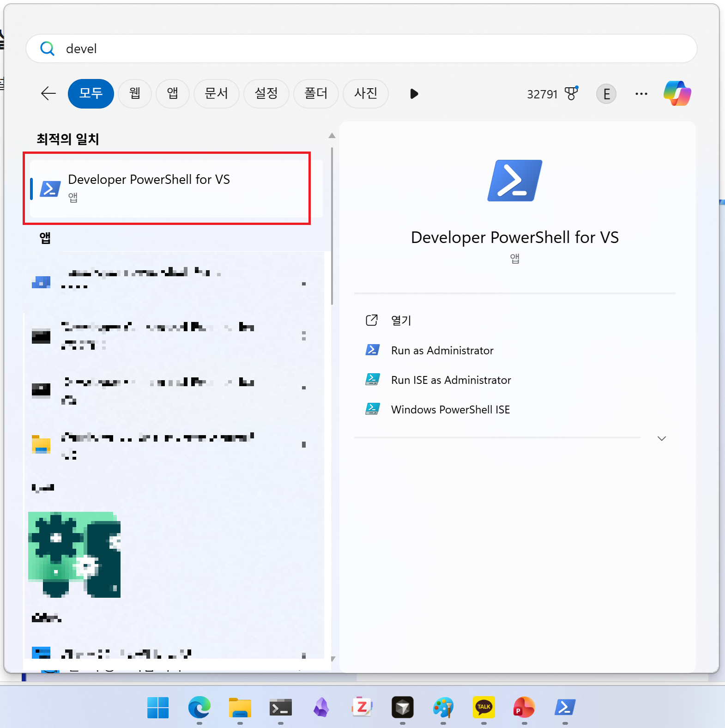The image size is (725, 728).
Task: Go back with the left arrow button
Action: pyautogui.click(x=48, y=93)
